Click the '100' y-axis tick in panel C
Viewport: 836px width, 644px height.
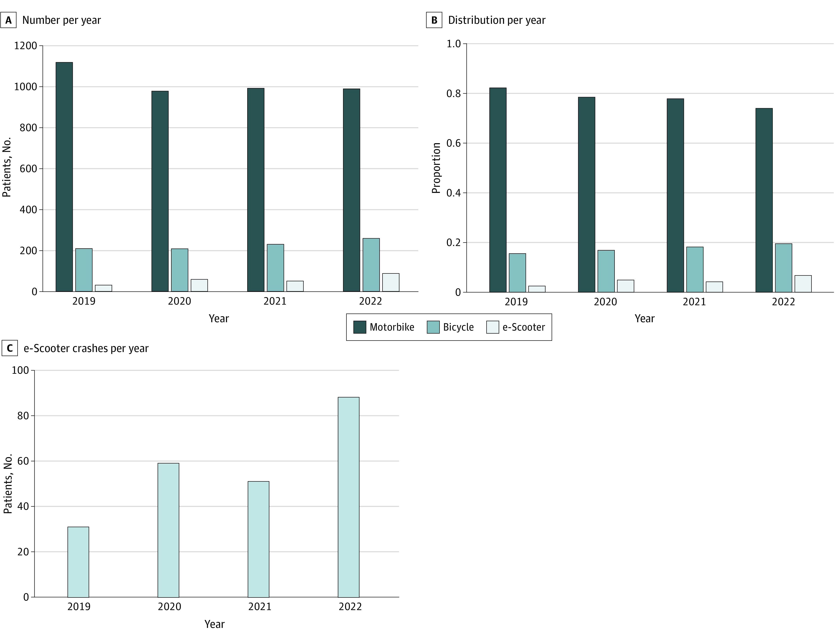(20, 370)
